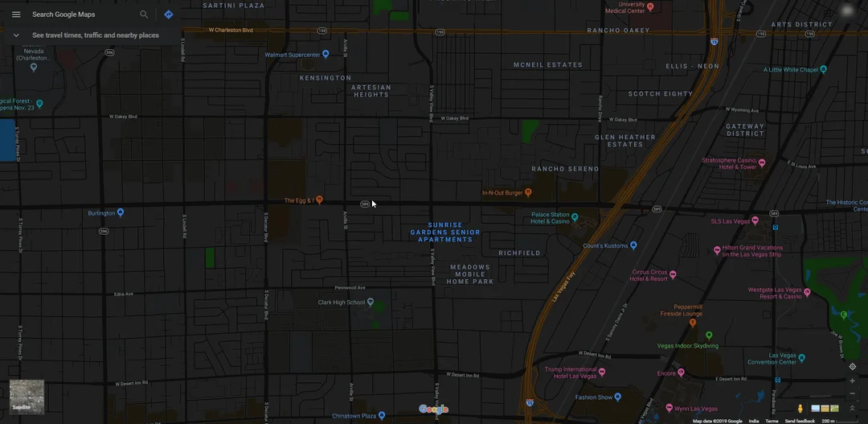Open the third imagery thumbnail in the strip
This screenshot has width=868, height=424.
(x=834, y=409)
